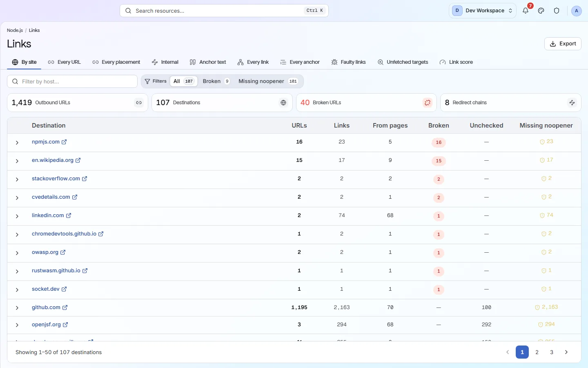Expand the cvedetails.com row

17,198
